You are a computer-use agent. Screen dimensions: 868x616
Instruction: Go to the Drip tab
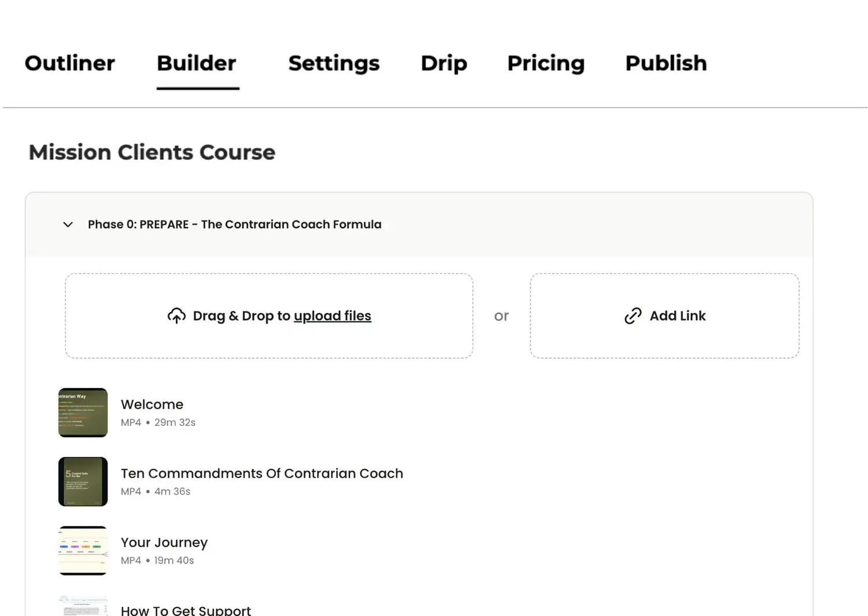[444, 63]
